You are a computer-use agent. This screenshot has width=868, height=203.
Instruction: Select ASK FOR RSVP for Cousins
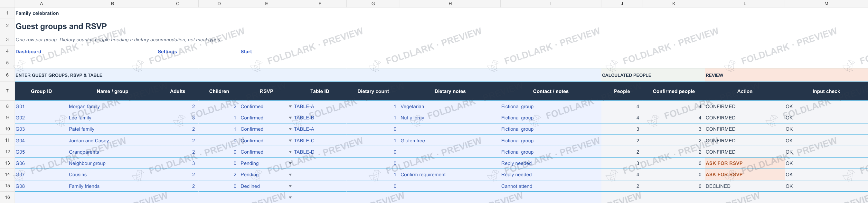tap(745, 175)
